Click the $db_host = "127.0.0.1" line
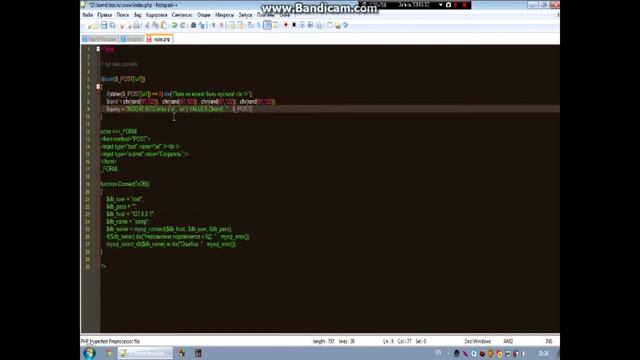This screenshot has height=360, width=640. coord(131,214)
